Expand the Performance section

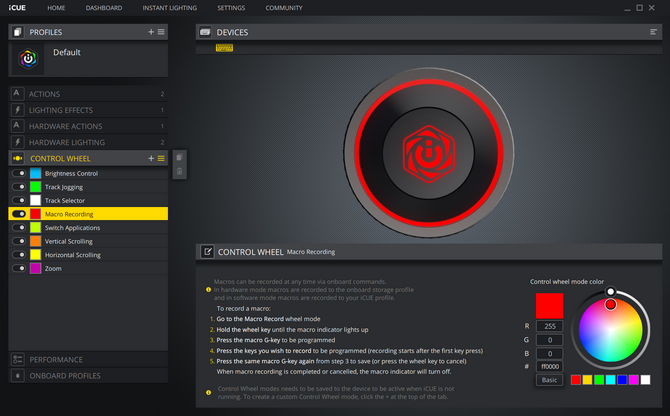pos(88,359)
